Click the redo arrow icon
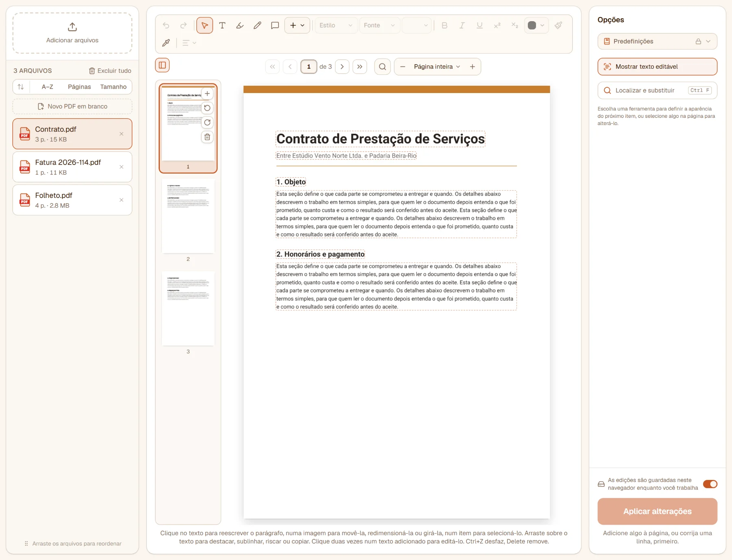The width and height of the screenshot is (732, 560). point(183,25)
